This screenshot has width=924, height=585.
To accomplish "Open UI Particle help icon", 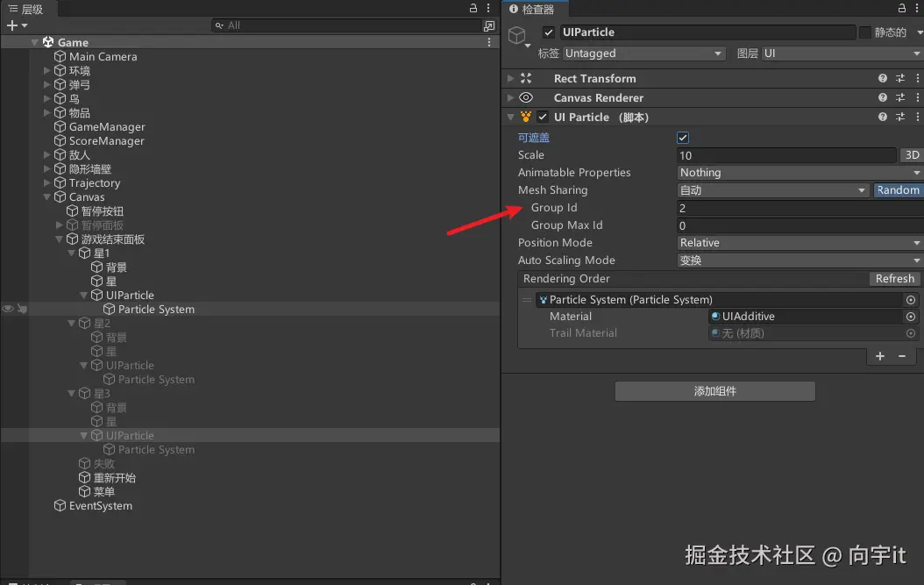I will 882,118.
